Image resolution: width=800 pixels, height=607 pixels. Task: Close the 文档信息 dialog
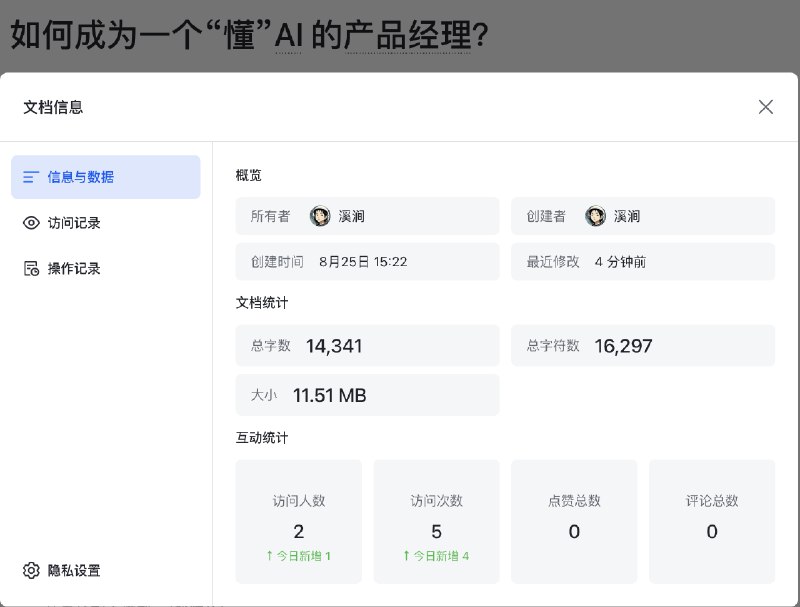765,107
